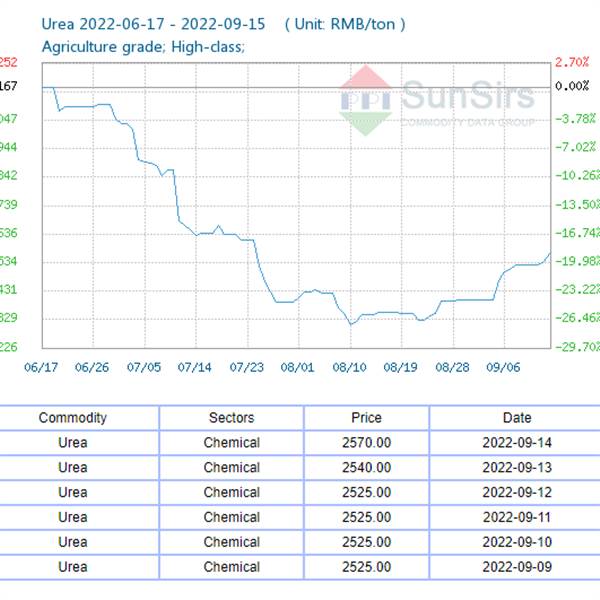Image resolution: width=600 pixels, height=600 pixels.
Task: Click the -13.50% percentage axis label
Action: click(577, 204)
